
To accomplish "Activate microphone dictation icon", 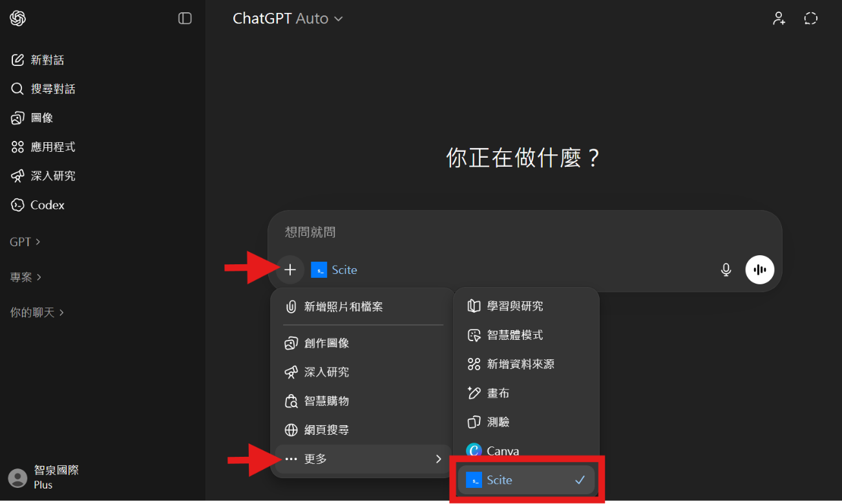I will 726,270.
